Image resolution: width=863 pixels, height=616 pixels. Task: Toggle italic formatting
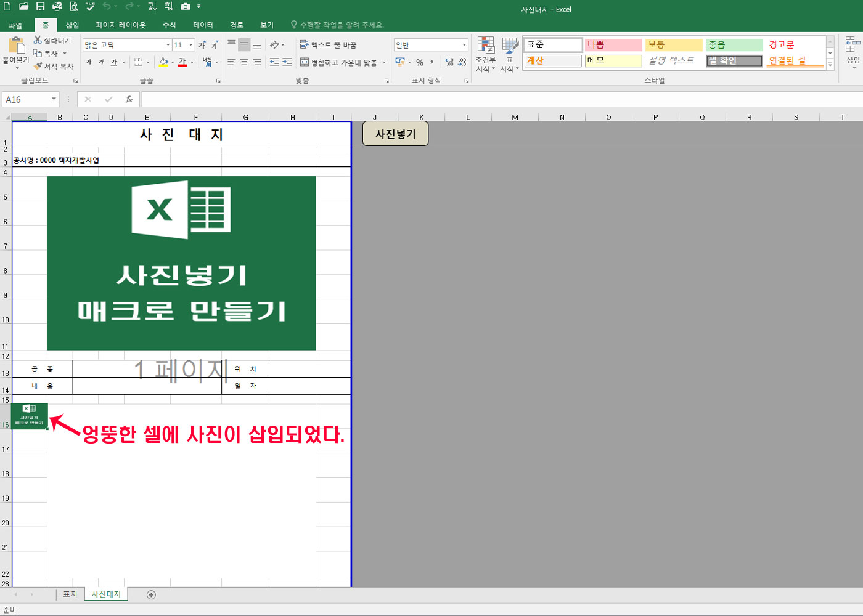click(x=101, y=62)
